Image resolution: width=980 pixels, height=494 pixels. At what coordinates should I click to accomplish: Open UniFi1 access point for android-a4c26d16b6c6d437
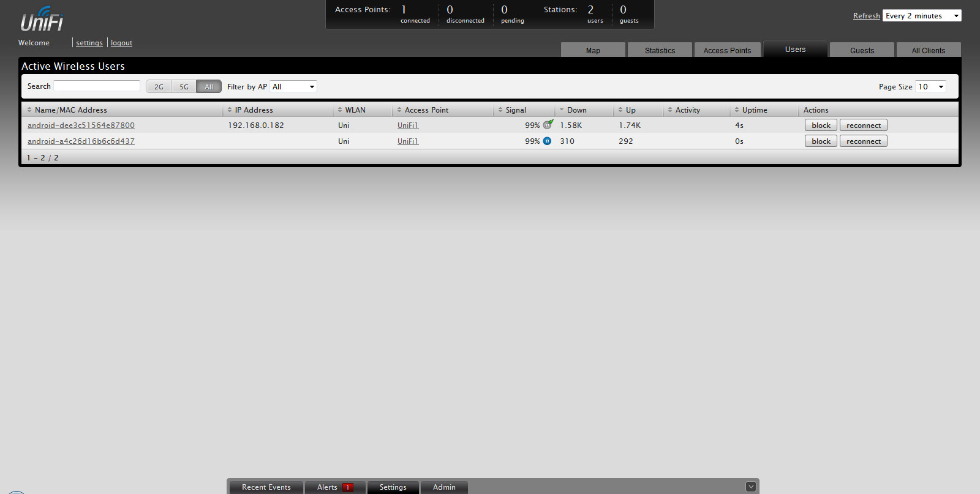tap(408, 141)
